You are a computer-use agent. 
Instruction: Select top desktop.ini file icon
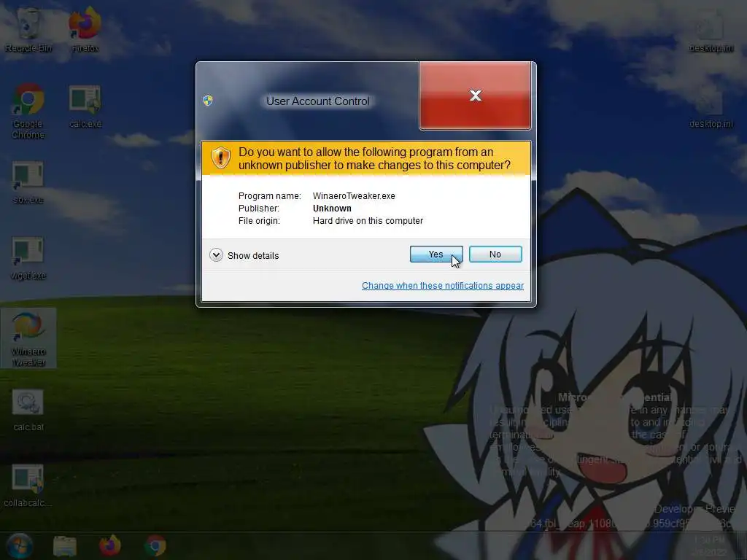pyautogui.click(x=711, y=31)
